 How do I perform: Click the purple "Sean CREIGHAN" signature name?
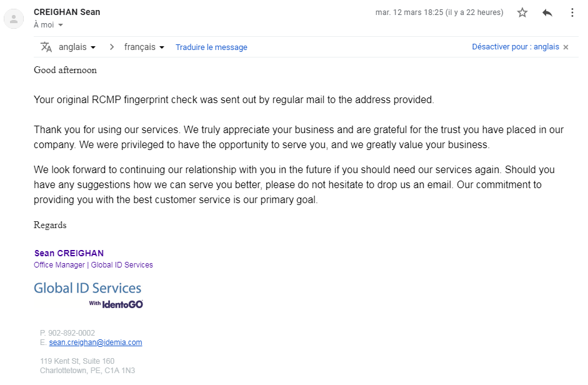pos(69,253)
